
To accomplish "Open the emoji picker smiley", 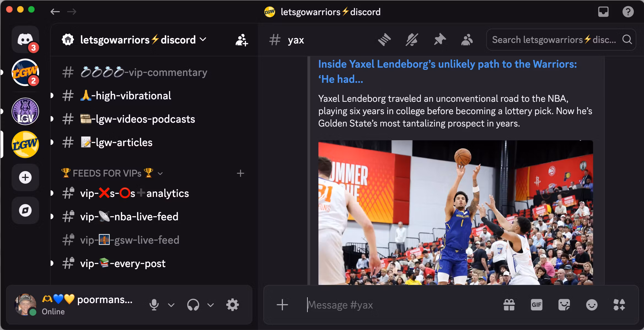I will pos(592,305).
